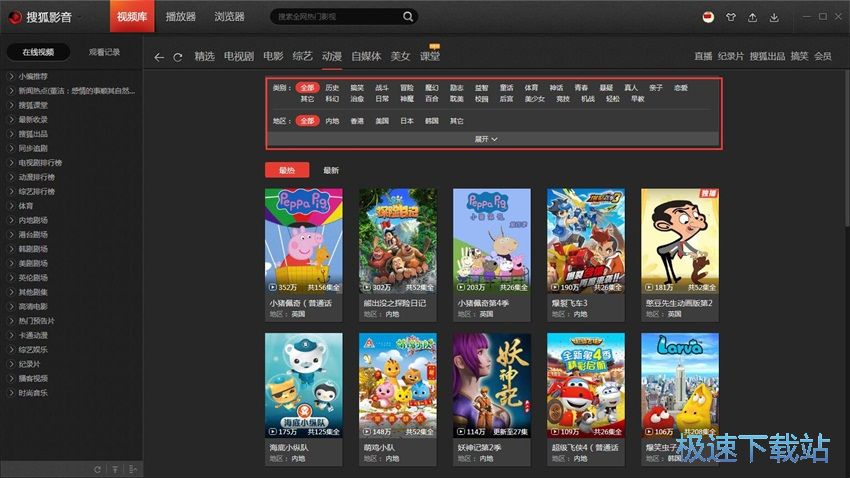Image resolution: width=850 pixels, height=478 pixels.
Task: Click the scroll-to-top icon at sidebar bottom
Action: click(x=115, y=469)
